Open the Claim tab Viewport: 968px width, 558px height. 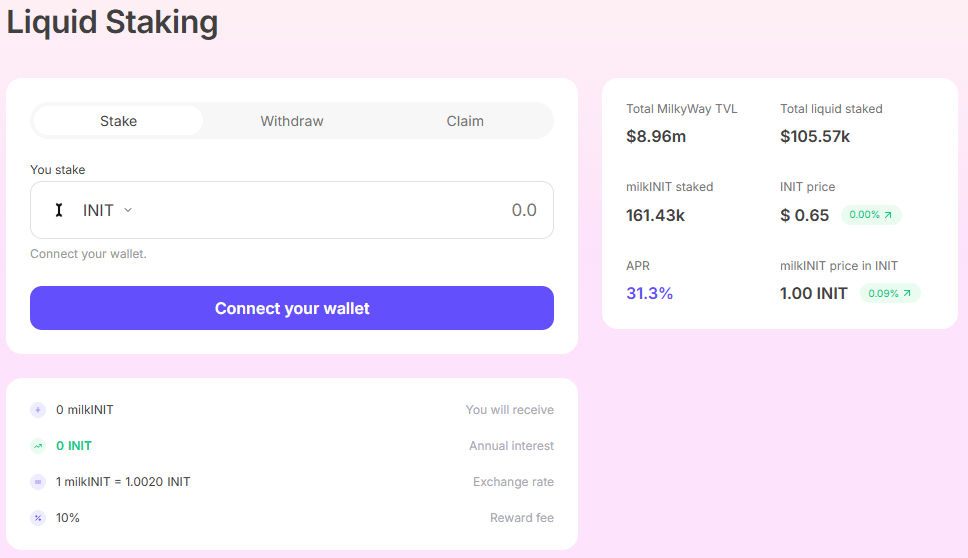[x=465, y=121]
